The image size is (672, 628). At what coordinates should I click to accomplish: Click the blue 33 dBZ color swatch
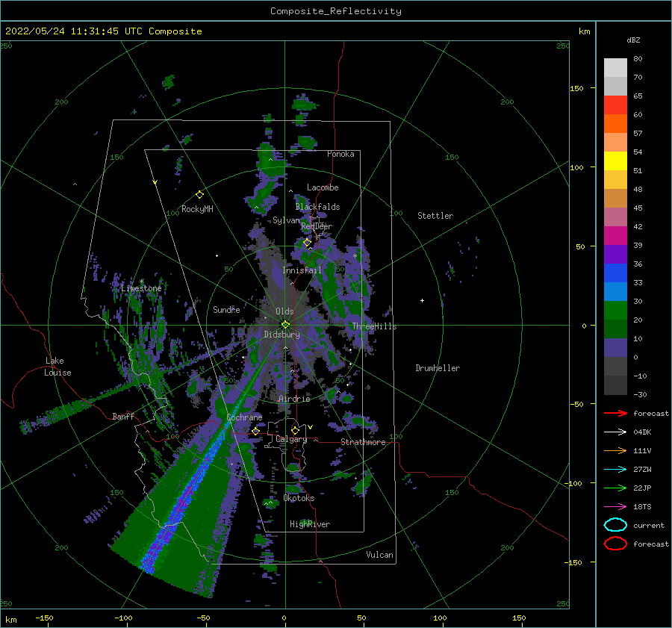[615, 273]
